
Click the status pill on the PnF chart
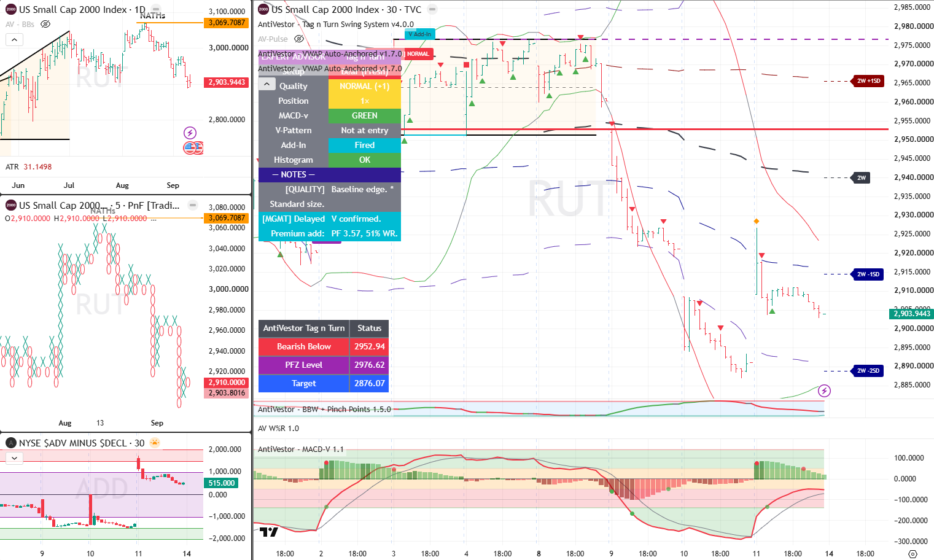pos(193,205)
